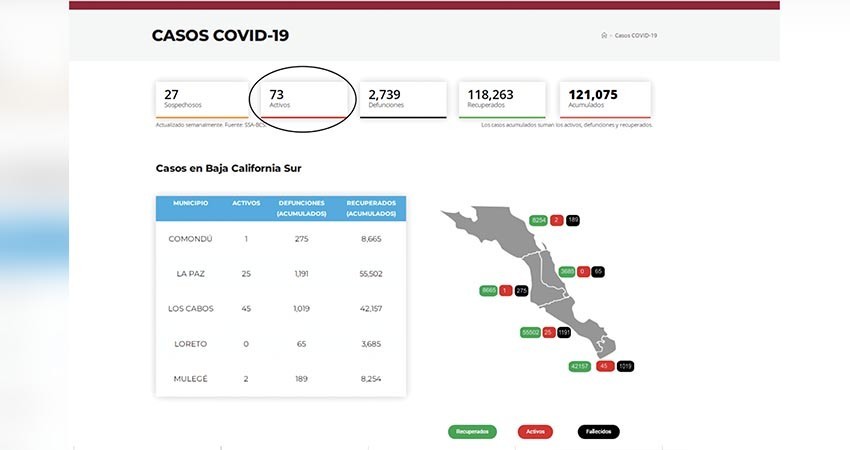
Task: Select the LORETO row name in table
Action: pos(190,344)
